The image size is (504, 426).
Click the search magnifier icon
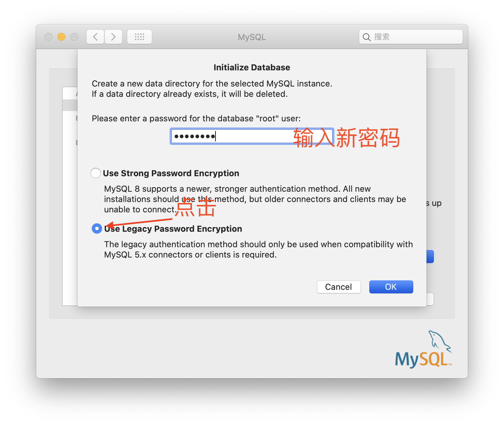pos(366,37)
